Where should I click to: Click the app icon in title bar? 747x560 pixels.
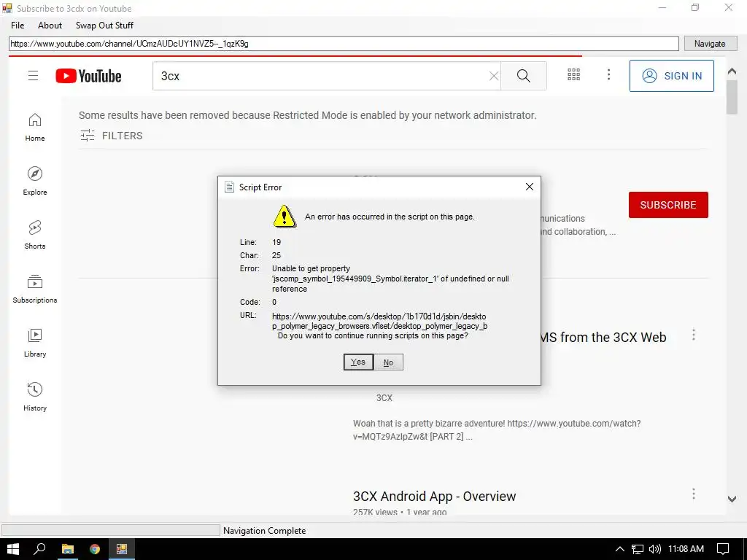click(7, 8)
